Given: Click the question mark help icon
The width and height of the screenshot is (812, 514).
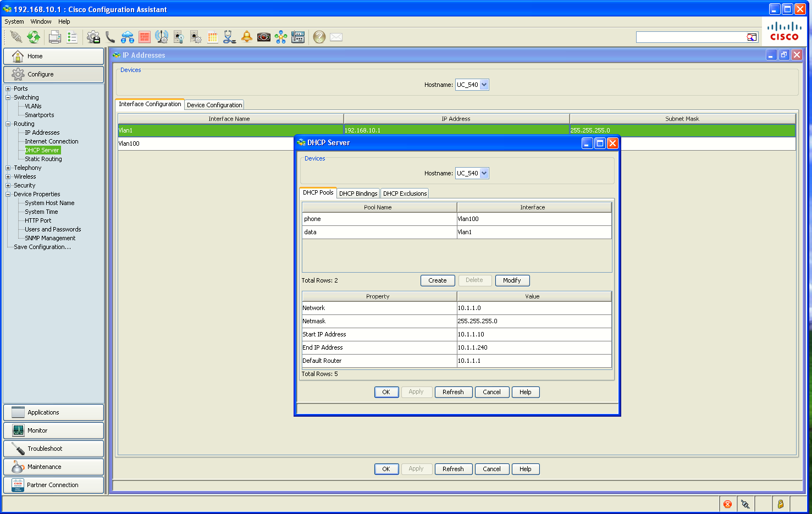Looking at the screenshot, I should pos(319,37).
